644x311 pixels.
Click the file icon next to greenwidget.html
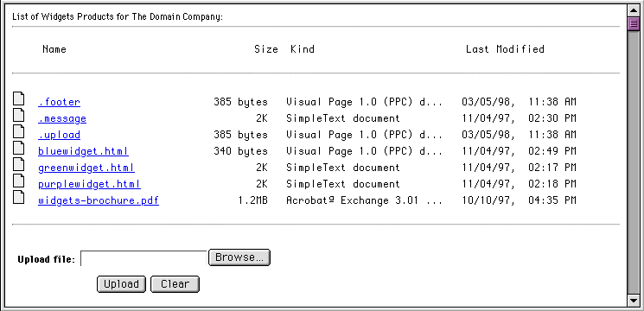point(18,164)
